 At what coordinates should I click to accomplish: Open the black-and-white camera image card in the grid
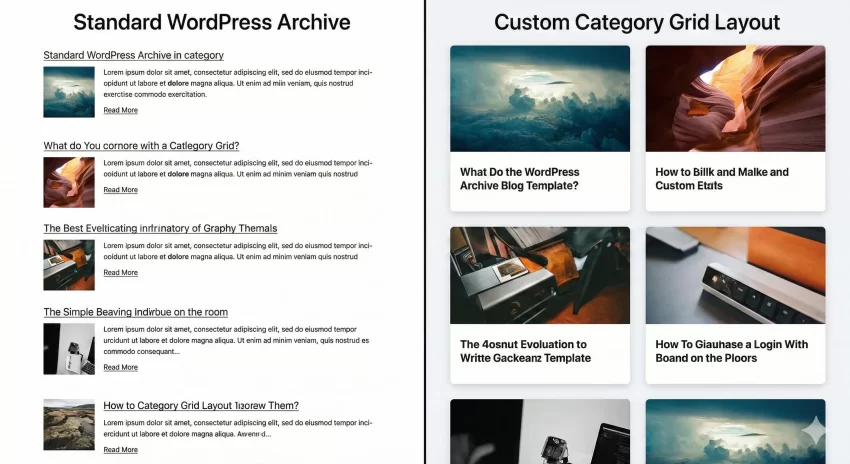[x=540, y=431]
